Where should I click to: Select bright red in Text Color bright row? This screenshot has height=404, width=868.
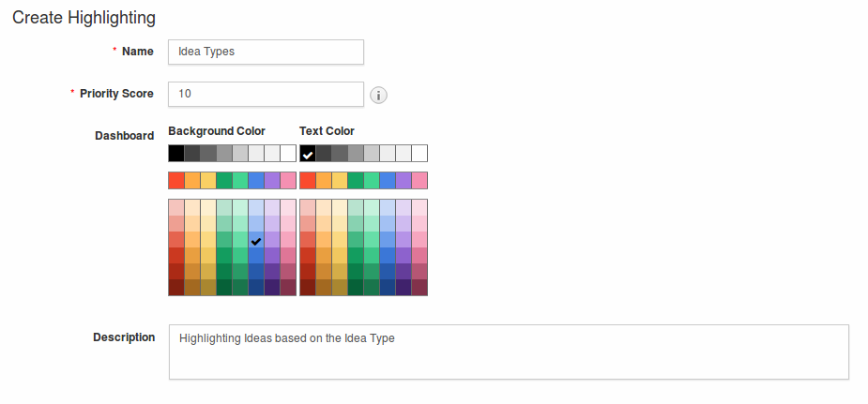[308, 180]
